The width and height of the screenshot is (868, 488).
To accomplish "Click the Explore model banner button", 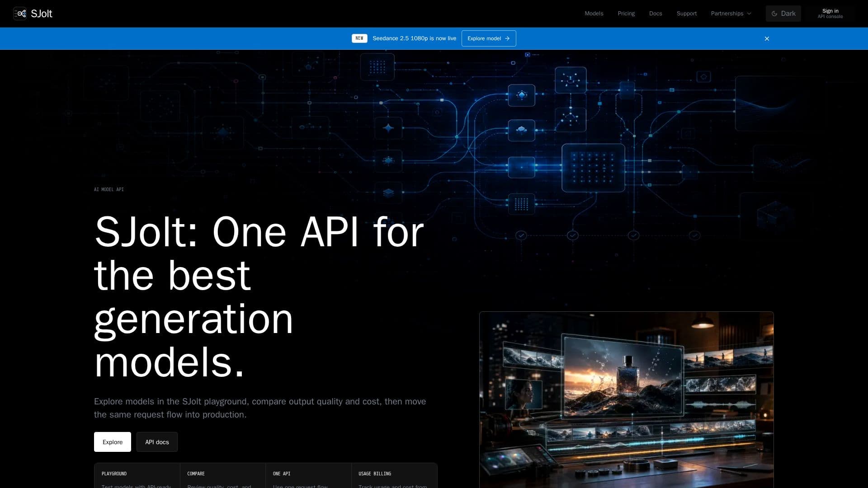I will [489, 38].
